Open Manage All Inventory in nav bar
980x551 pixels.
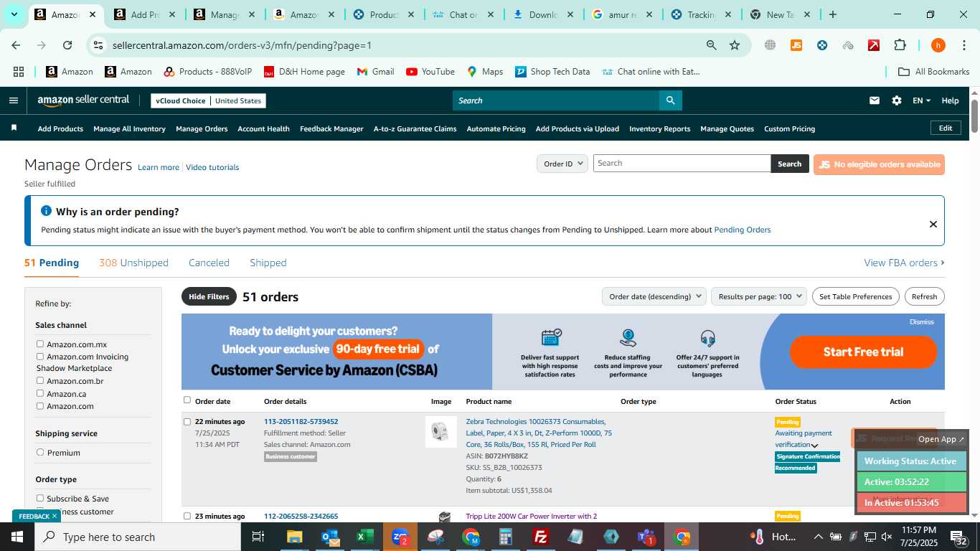[x=129, y=128]
